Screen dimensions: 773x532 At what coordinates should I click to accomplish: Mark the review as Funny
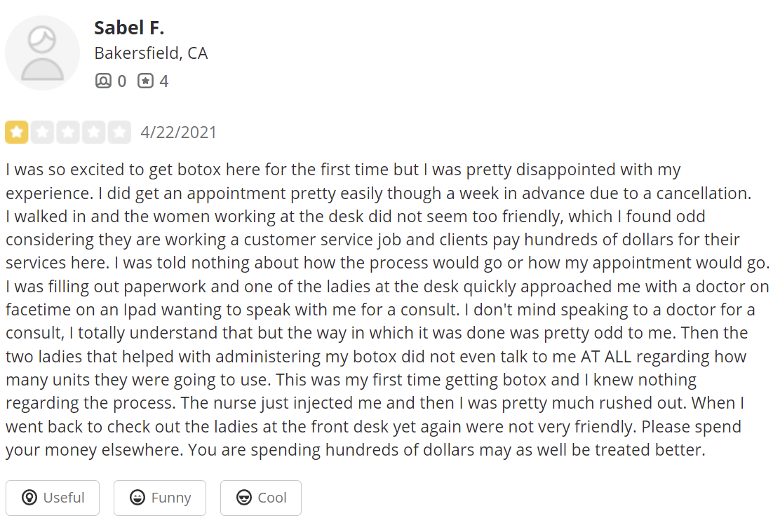pos(160,498)
